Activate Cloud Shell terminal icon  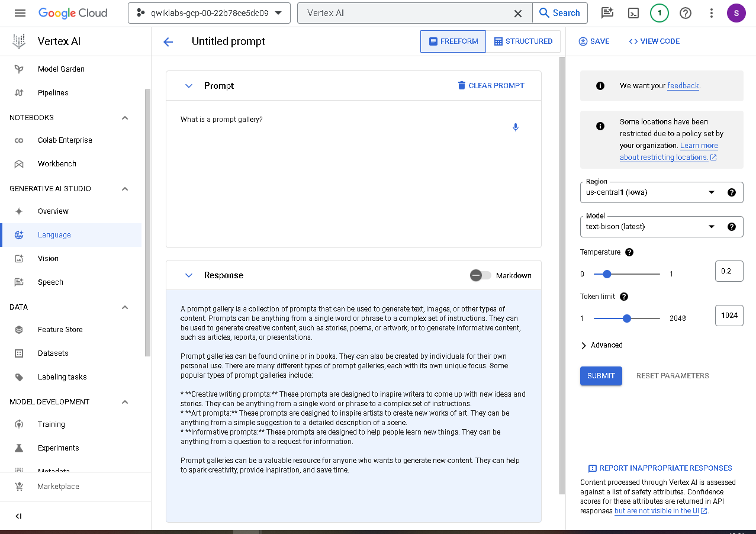click(633, 13)
